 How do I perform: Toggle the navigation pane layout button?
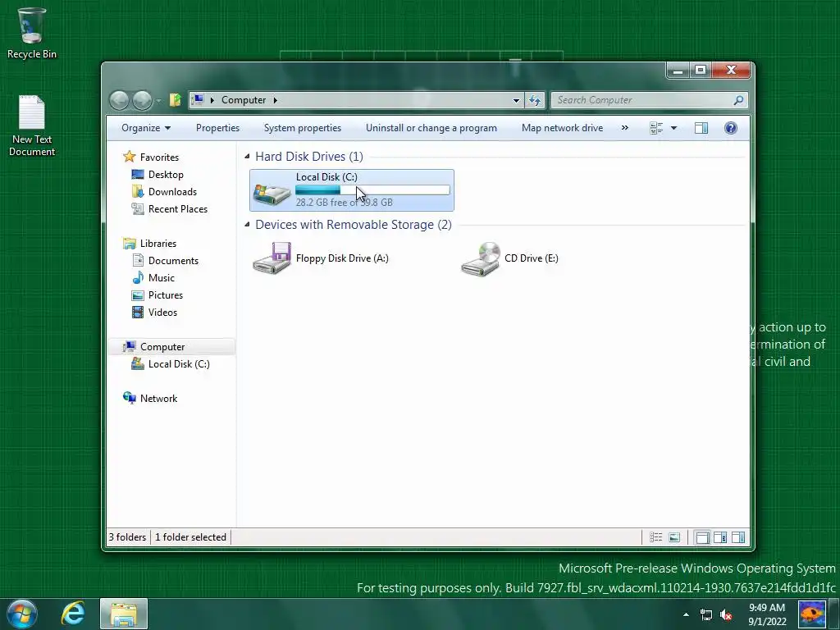tap(702, 537)
